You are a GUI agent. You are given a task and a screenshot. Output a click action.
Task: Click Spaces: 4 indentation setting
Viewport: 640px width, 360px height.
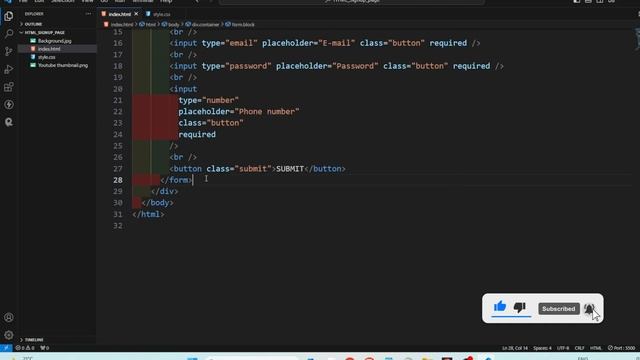point(542,348)
